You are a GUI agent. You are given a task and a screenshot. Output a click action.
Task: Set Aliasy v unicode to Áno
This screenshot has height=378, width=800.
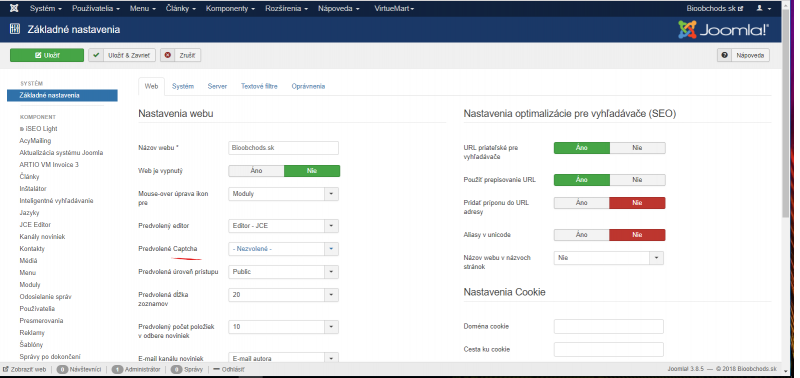click(x=582, y=235)
